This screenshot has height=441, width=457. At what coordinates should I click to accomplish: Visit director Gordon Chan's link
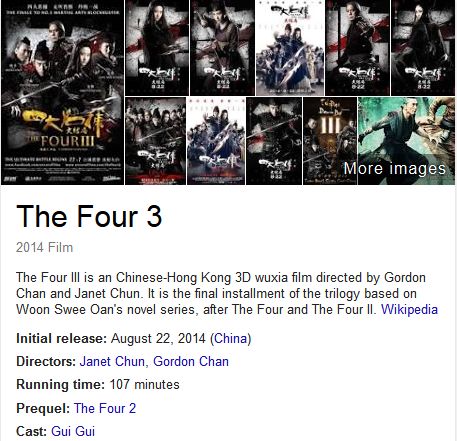(x=191, y=362)
